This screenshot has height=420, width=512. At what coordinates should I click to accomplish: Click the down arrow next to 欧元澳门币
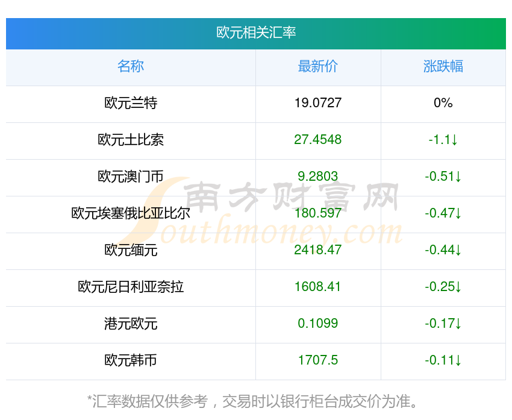tap(457, 177)
